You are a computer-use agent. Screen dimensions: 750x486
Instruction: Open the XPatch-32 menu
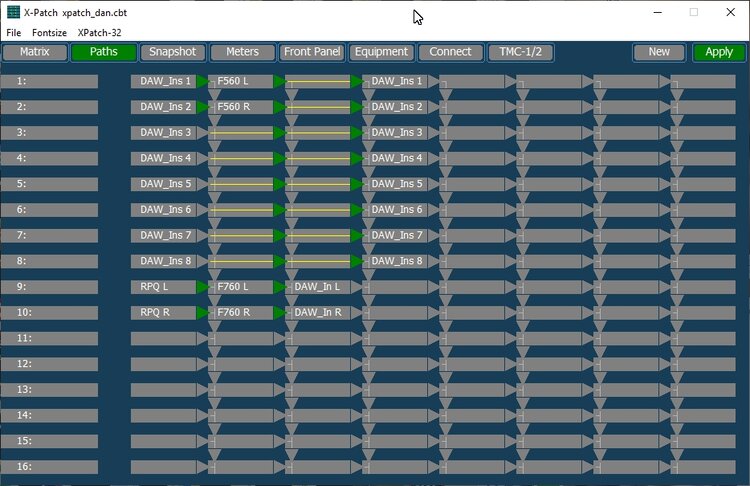coord(99,33)
